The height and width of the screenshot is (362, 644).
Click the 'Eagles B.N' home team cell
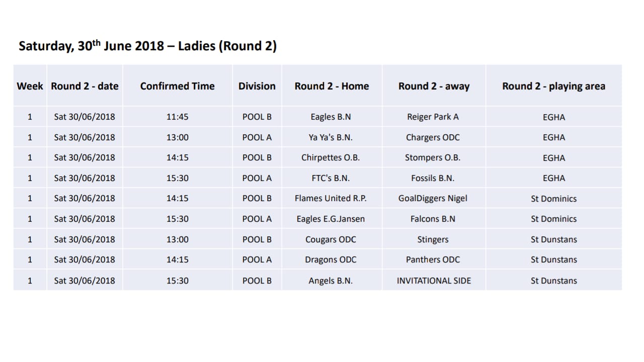point(331,117)
